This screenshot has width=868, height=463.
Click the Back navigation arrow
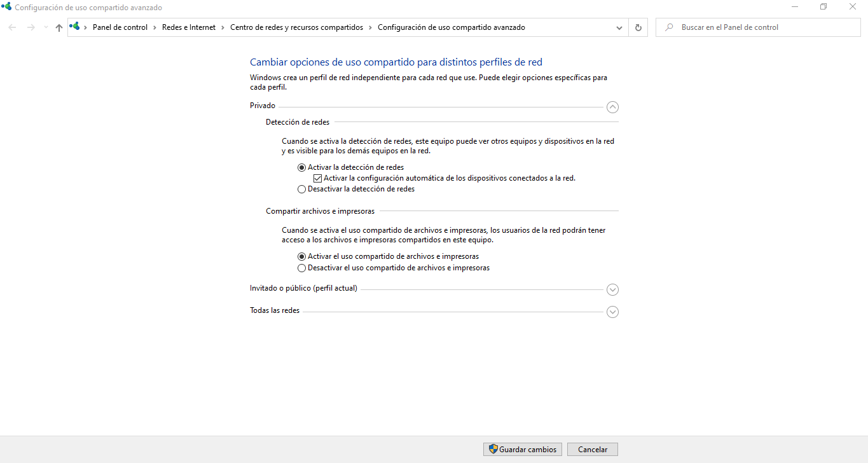[x=13, y=27]
